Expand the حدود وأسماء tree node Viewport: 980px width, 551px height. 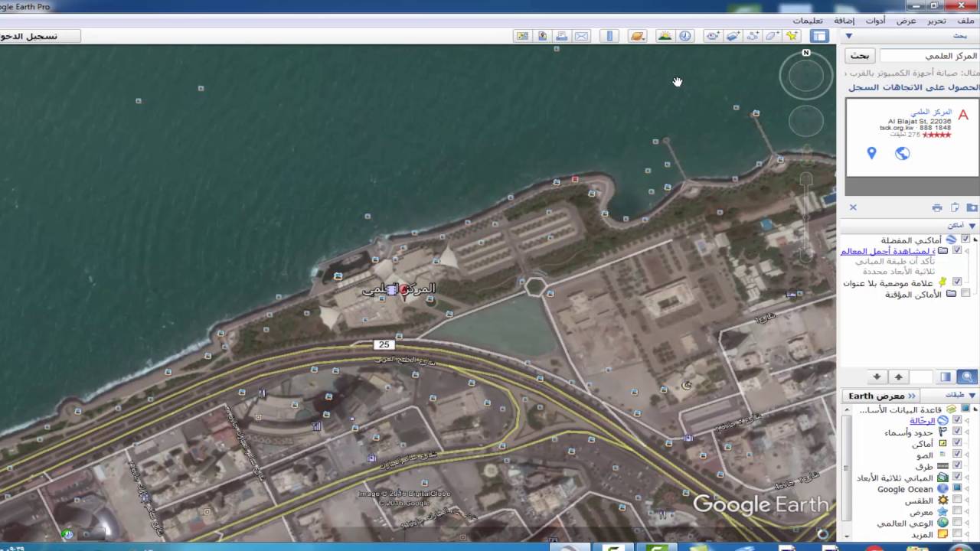[967, 432]
